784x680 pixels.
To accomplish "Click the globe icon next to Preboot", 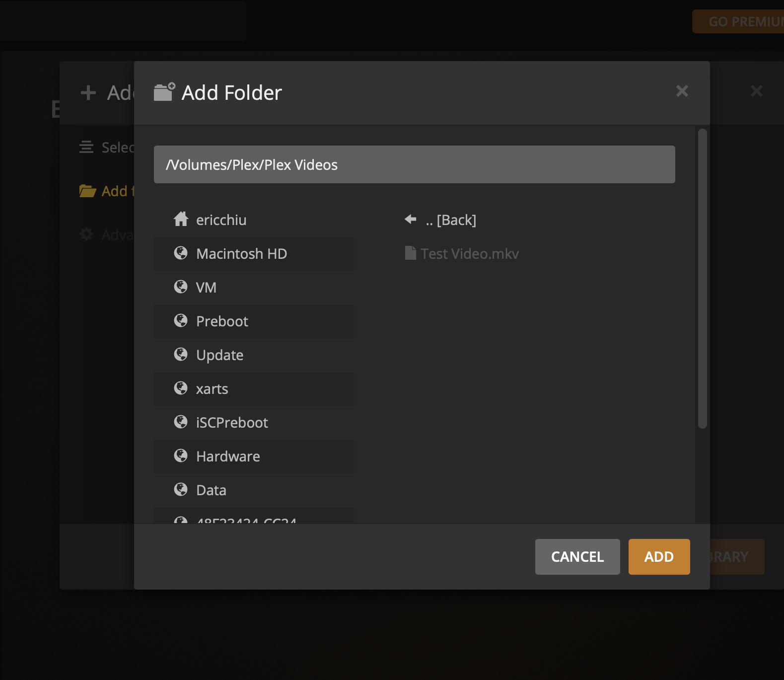I will point(181,321).
